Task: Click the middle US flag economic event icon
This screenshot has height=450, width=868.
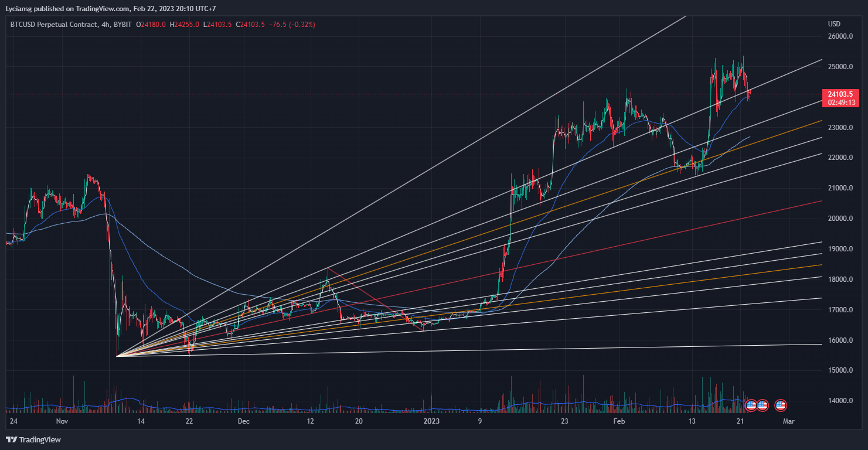Action: coord(763,405)
